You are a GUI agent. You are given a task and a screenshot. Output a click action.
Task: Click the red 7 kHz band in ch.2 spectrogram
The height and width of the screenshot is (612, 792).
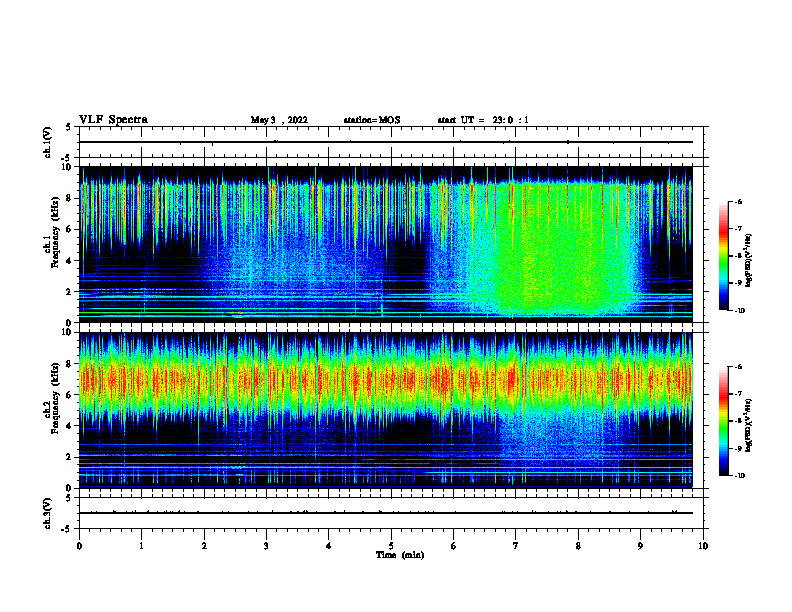pos(386,379)
